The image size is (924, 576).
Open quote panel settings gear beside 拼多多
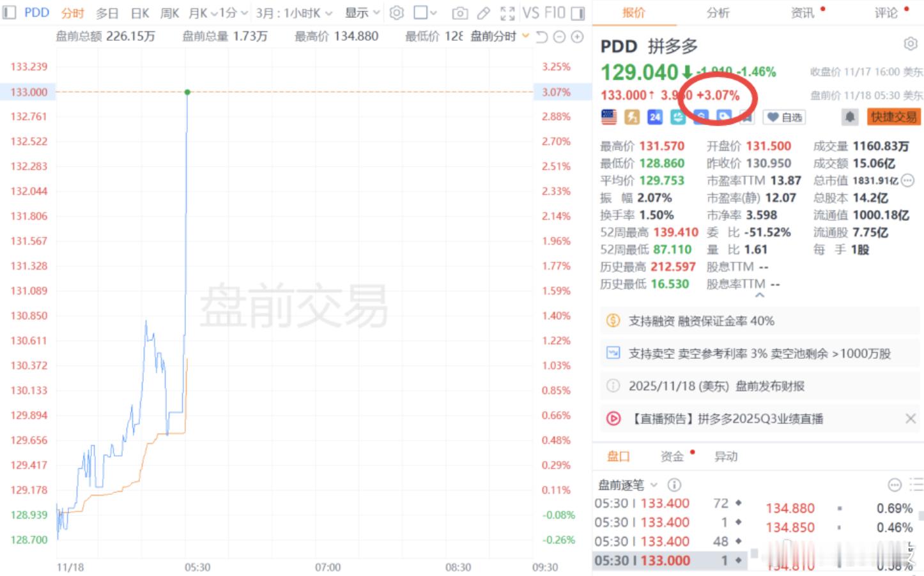[x=911, y=43]
